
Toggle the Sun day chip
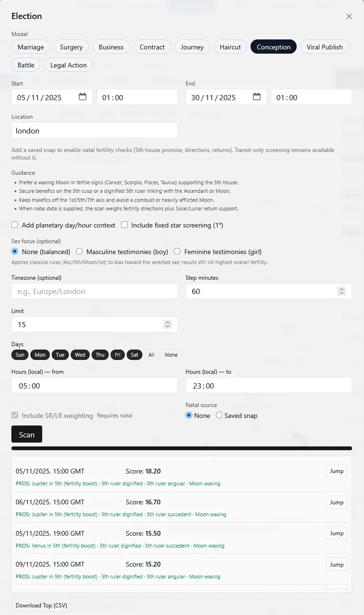[20, 355]
